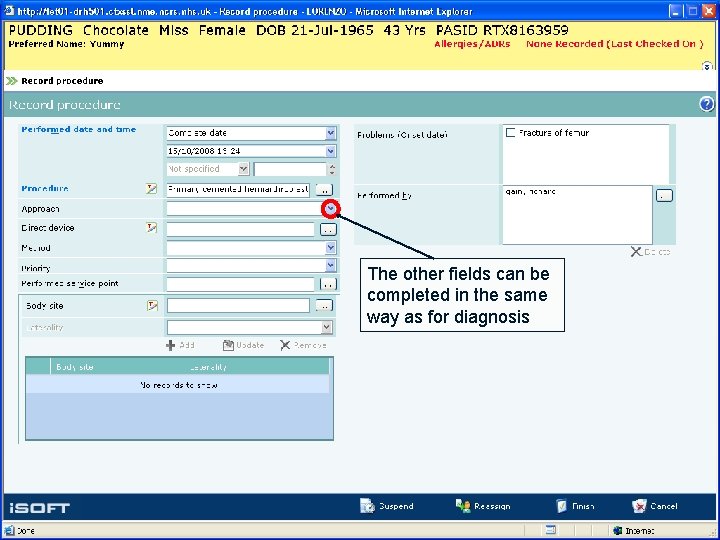Click the patient name PUDDING Chocolate
720x540 pixels.
[x=79, y=30]
